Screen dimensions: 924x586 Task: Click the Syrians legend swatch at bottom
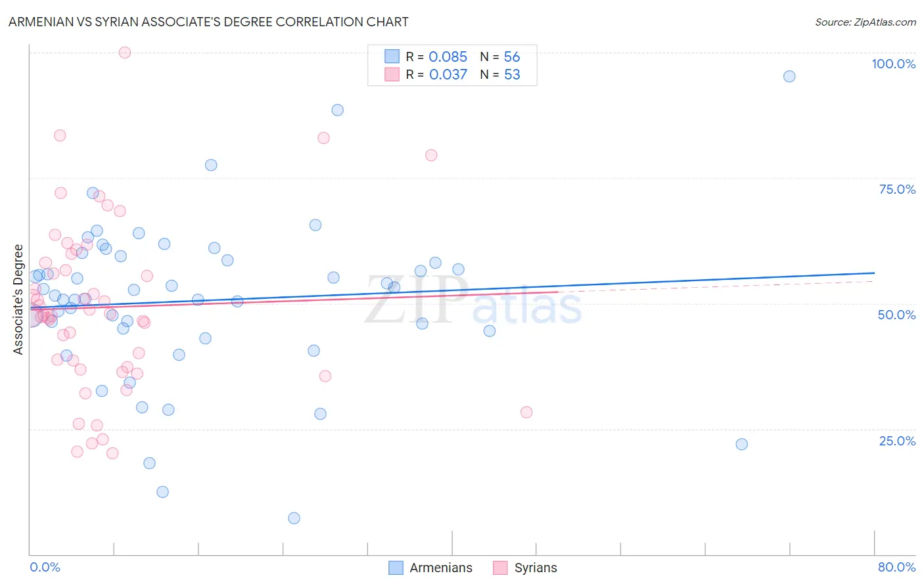(501, 568)
